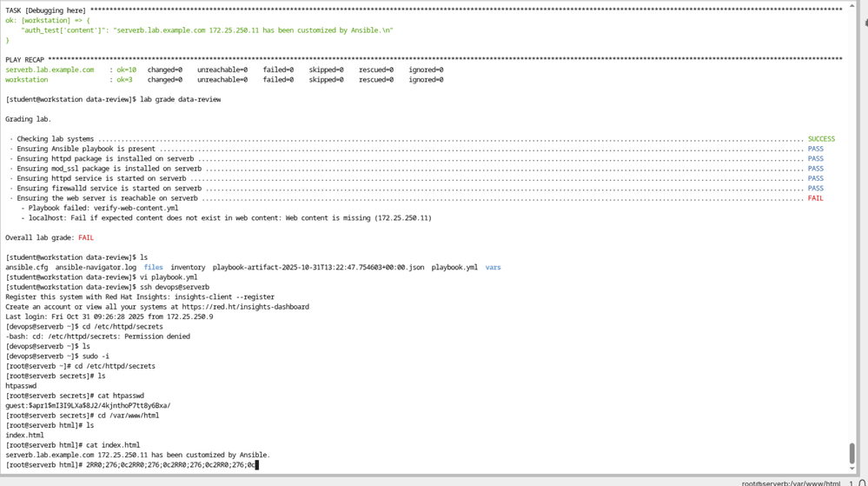
Task: Click the PLAY RECAP heading line
Action: [26, 60]
